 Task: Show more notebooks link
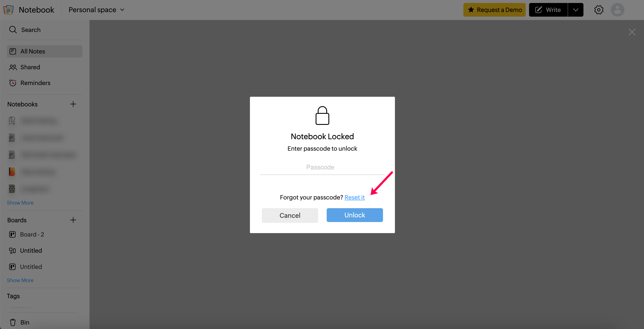[20, 203]
